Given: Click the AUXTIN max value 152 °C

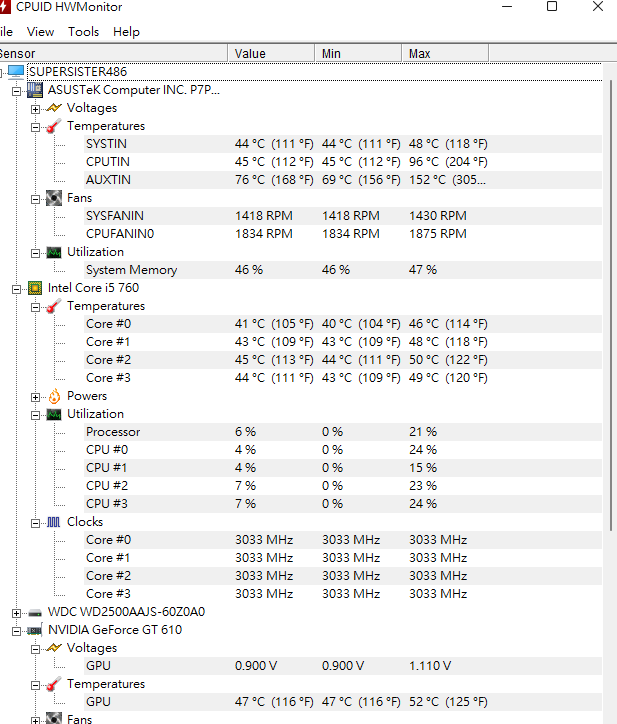Looking at the screenshot, I should 447,180.
